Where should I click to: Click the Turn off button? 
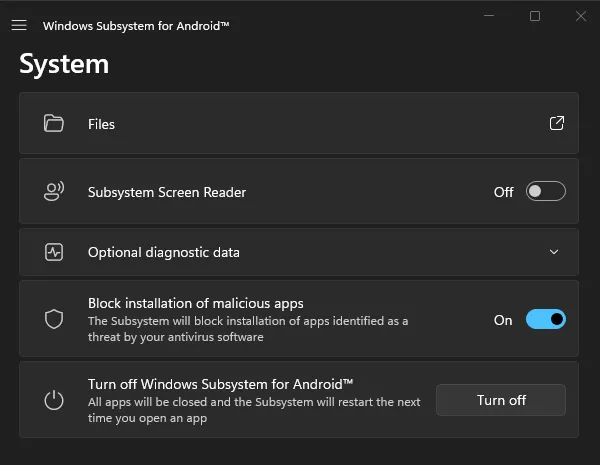[501, 400]
